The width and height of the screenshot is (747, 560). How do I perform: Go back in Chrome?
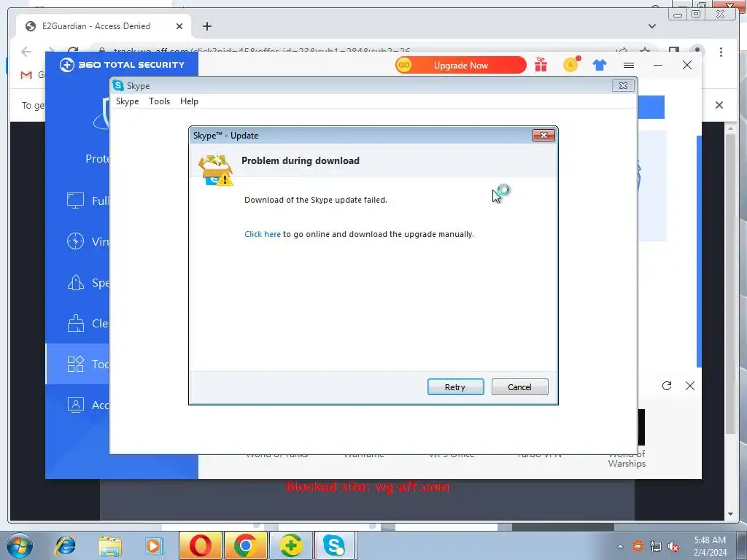(x=26, y=51)
